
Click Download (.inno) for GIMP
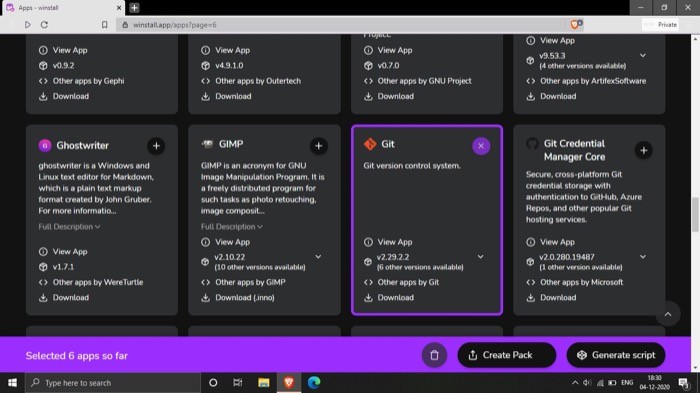238,297
